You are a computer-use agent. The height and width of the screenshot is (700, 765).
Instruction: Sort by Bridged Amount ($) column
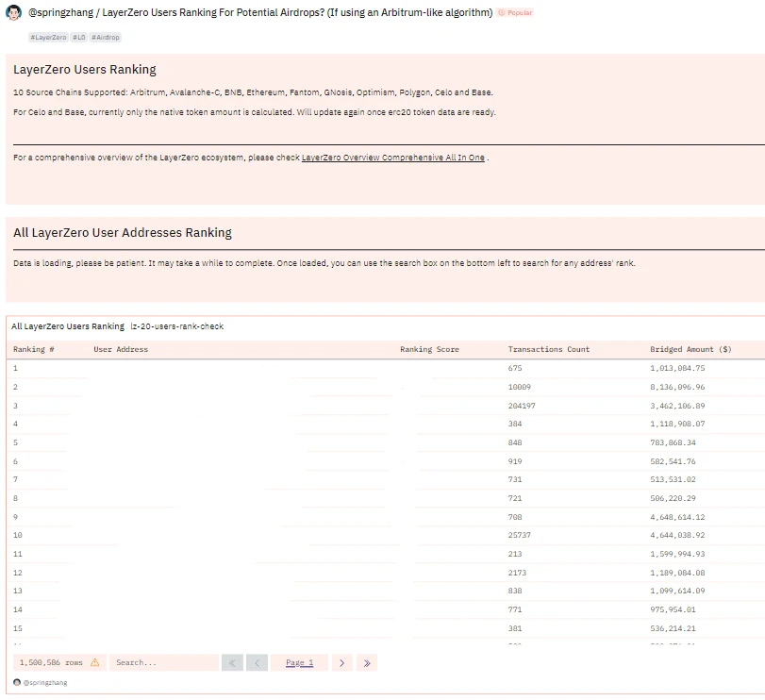pos(690,349)
